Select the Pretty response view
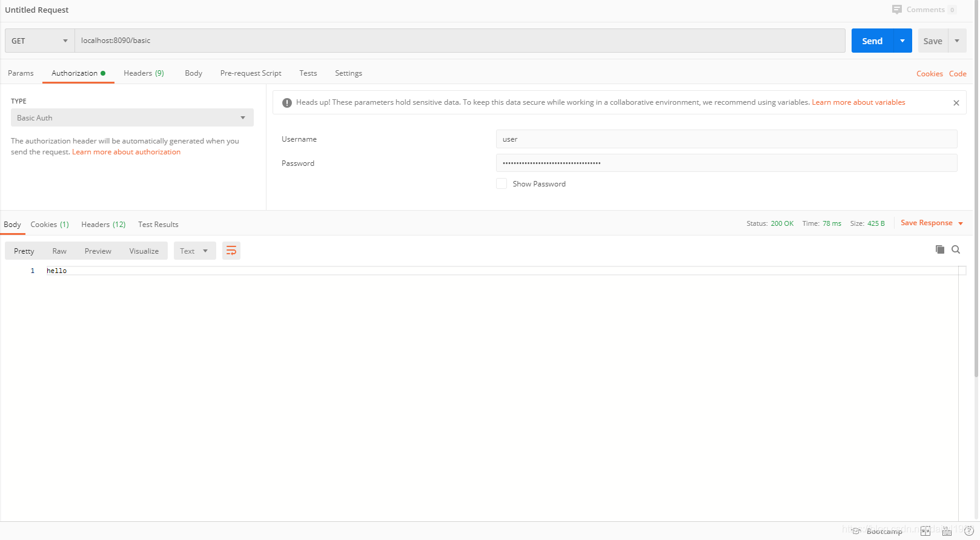 click(x=24, y=251)
